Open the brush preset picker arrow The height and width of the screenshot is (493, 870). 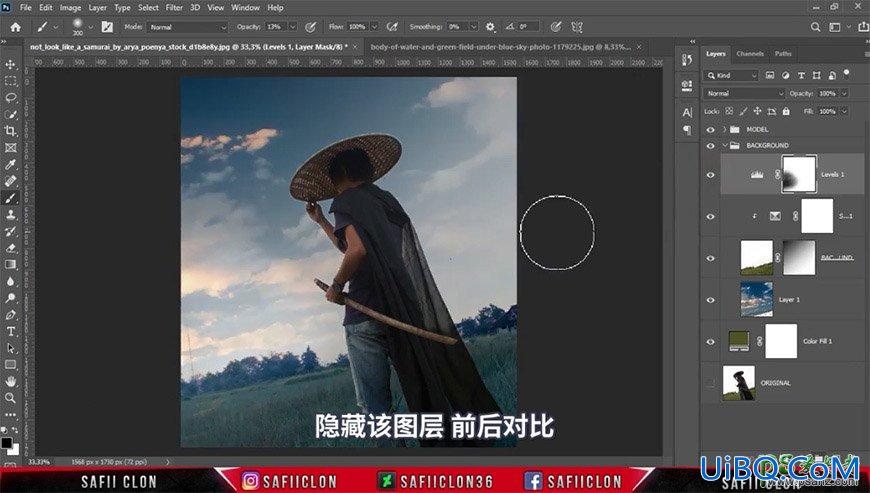point(90,27)
